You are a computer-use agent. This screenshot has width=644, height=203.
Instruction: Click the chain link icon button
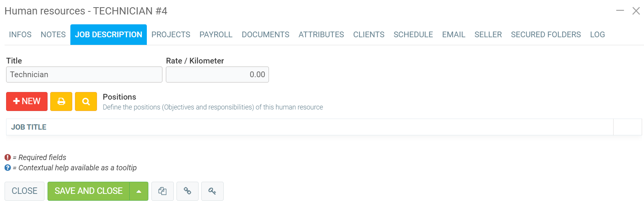point(187,191)
